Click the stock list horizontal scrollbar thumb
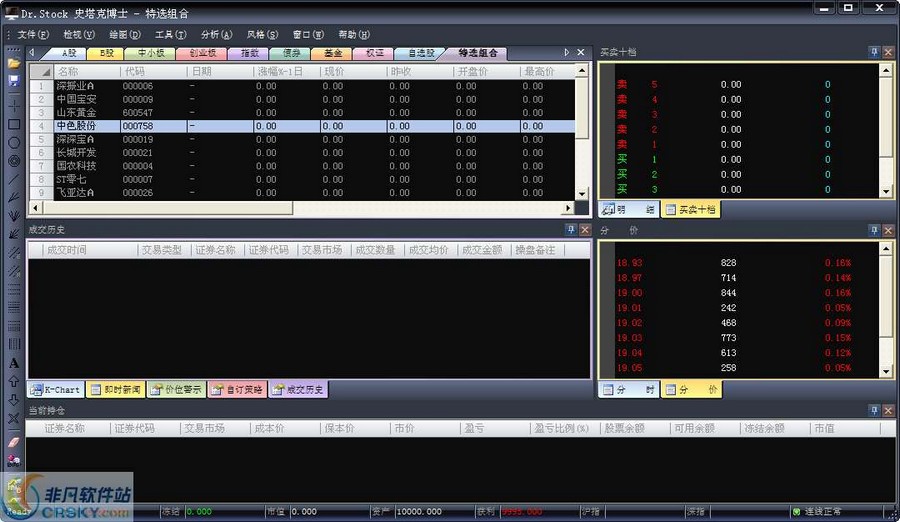The height and width of the screenshot is (522, 900). tap(168, 208)
